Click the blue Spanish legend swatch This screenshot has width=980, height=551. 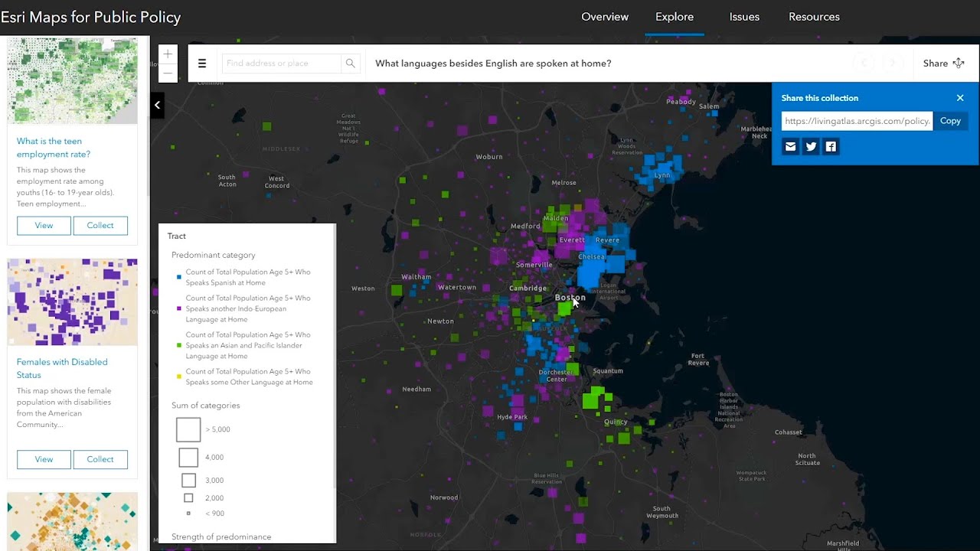(x=178, y=278)
